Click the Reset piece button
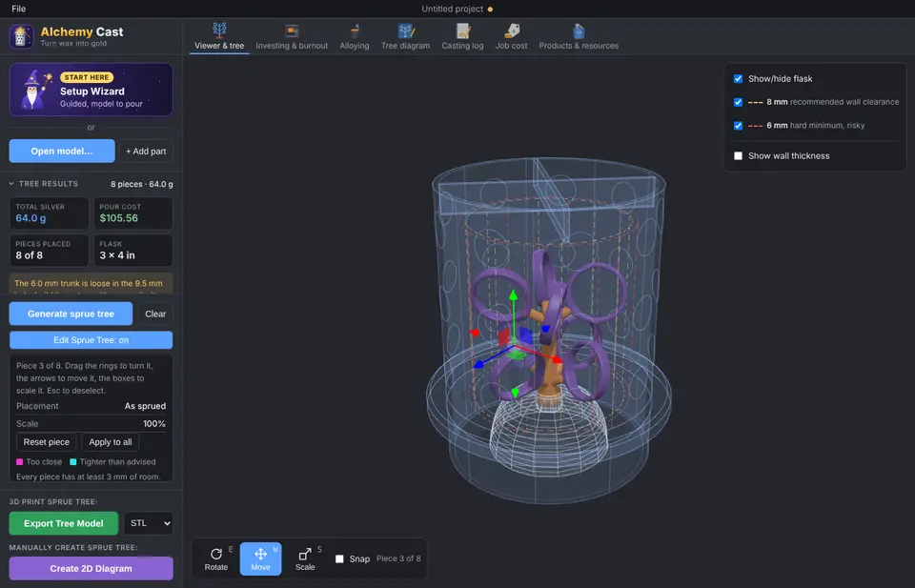 [46, 442]
